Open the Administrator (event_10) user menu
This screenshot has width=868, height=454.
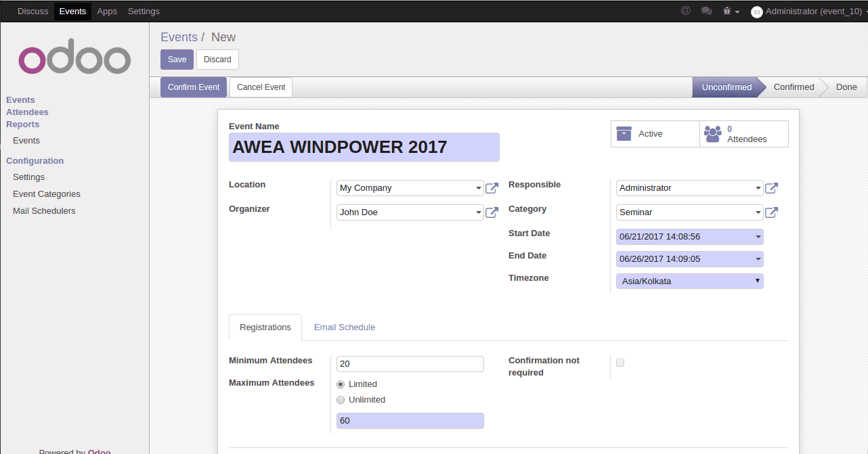[809, 11]
